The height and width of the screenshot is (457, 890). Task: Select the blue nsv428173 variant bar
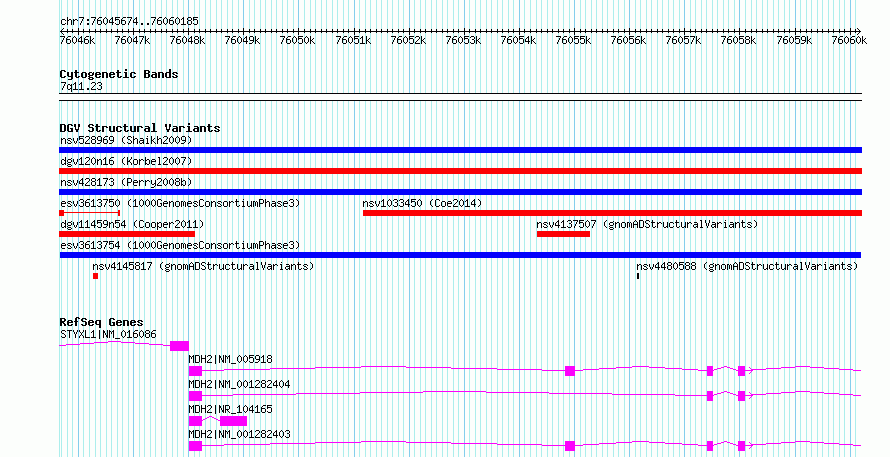(460, 192)
